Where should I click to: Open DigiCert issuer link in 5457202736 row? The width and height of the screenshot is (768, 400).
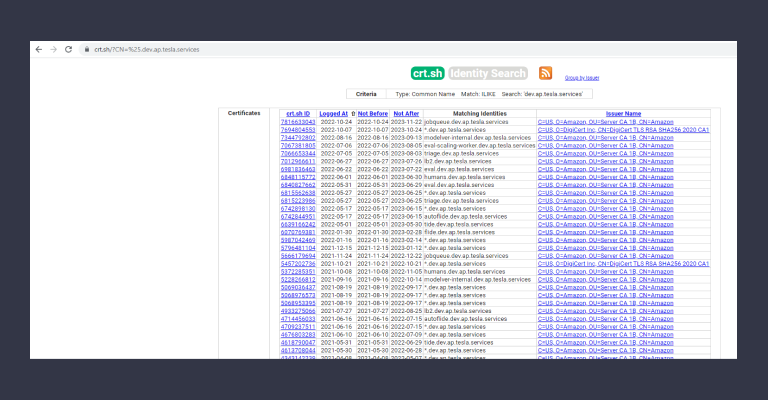click(623, 263)
